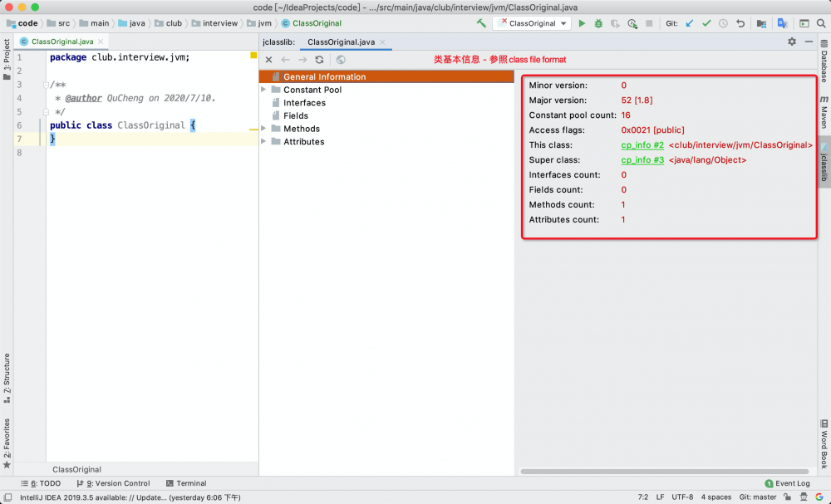
Task: Click the Run with Coverage icon
Action: pos(615,23)
